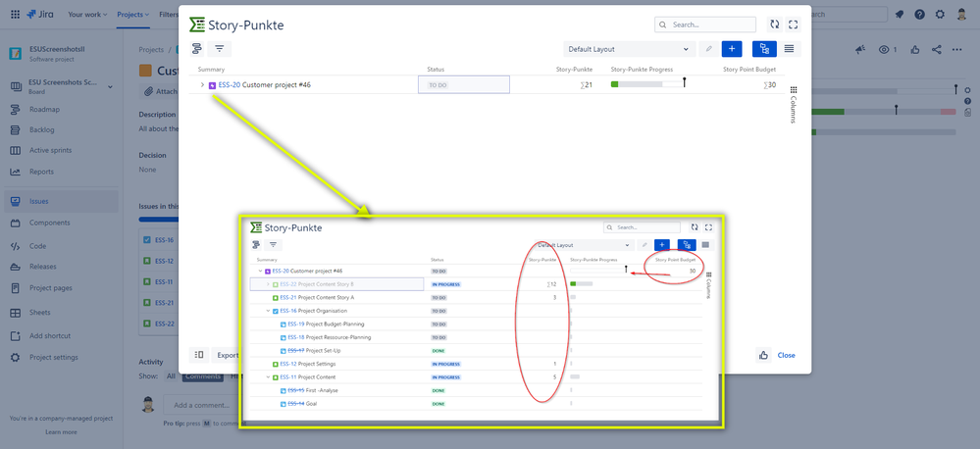980x449 pixels.
Task: Click the Export button in the modal footer
Action: [x=227, y=355]
